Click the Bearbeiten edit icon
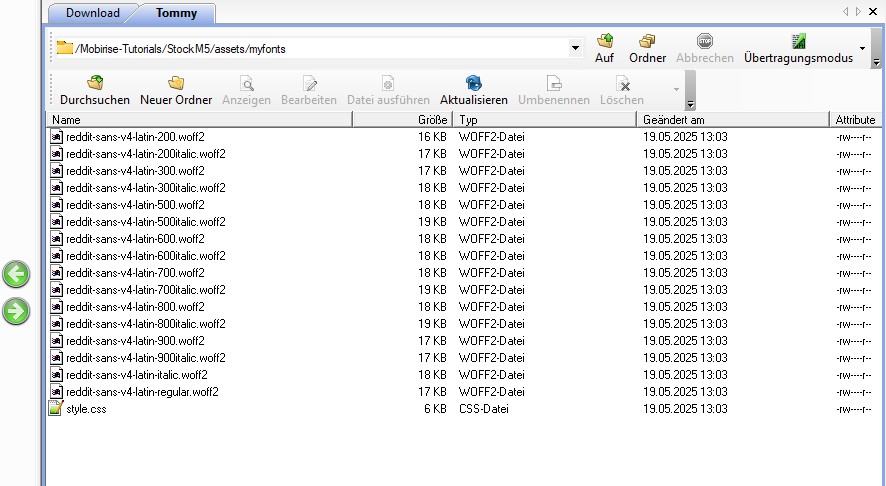This screenshot has width=886, height=486. click(309, 84)
